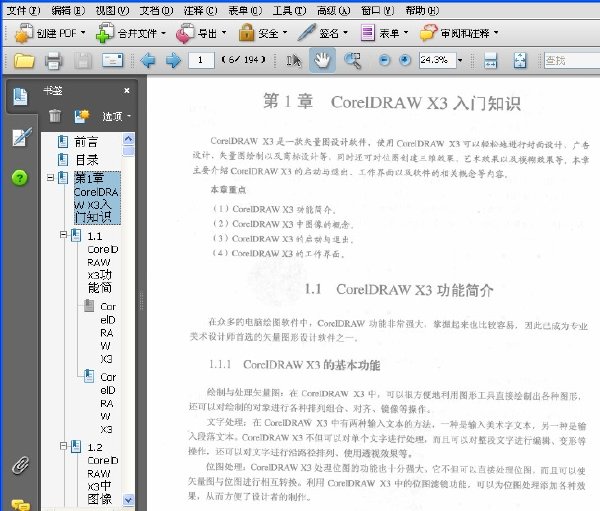Image resolution: width=600 pixels, height=511 pixels.
Task: Click the 创建 PDF toolbar button
Action: [x=50, y=33]
